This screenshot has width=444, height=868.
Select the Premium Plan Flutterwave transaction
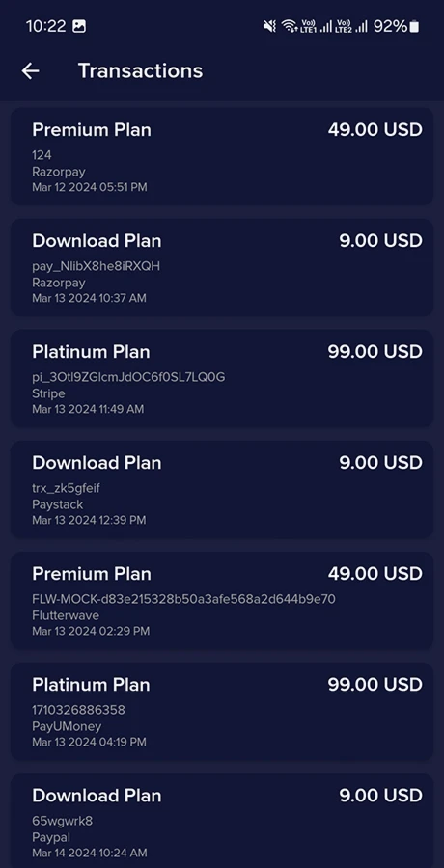pos(222,601)
